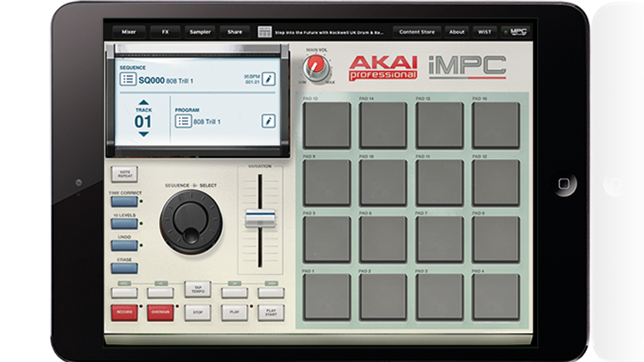Switch to the Mixer tab
Viewport: 644px width, 362px height.
pyautogui.click(x=129, y=32)
